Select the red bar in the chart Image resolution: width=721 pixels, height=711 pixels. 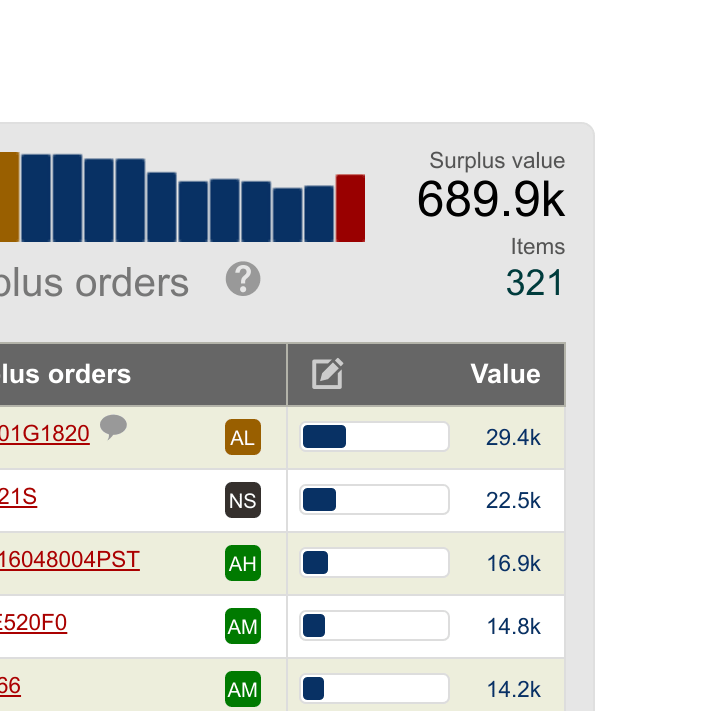350,208
